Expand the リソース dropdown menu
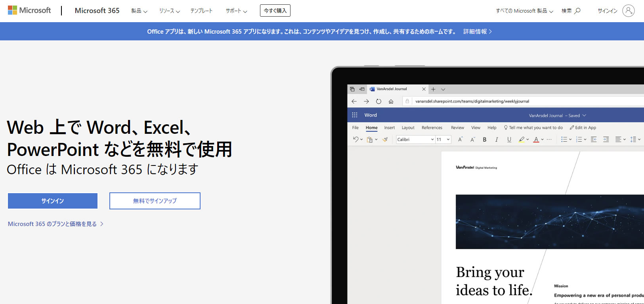This screenshot has height=304, width=644. point(170,11)
